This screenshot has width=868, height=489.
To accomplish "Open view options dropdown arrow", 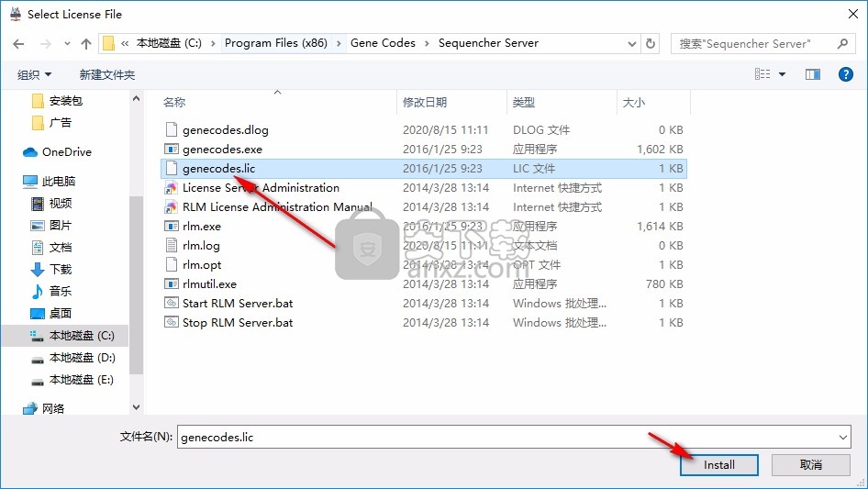I will click(782, 74).
